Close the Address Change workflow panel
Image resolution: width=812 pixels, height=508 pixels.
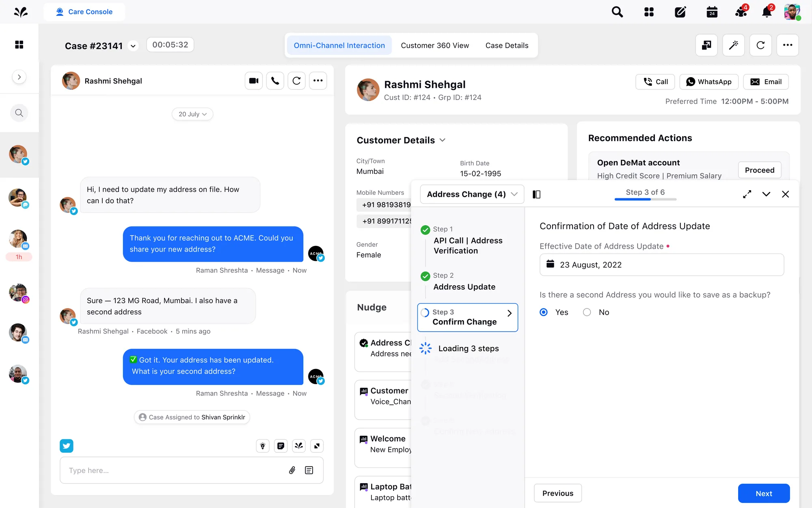[x=786, y=194]
